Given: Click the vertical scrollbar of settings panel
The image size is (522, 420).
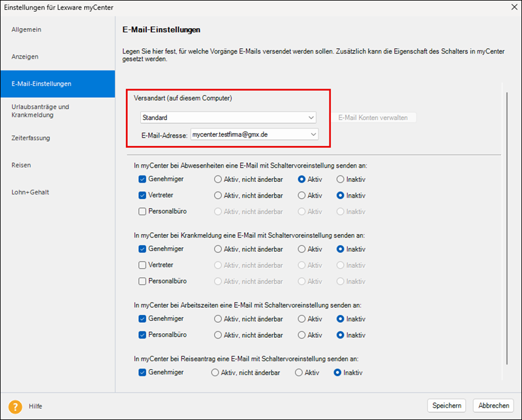Looking at the screenshot, I should click(x=507, y=228).
